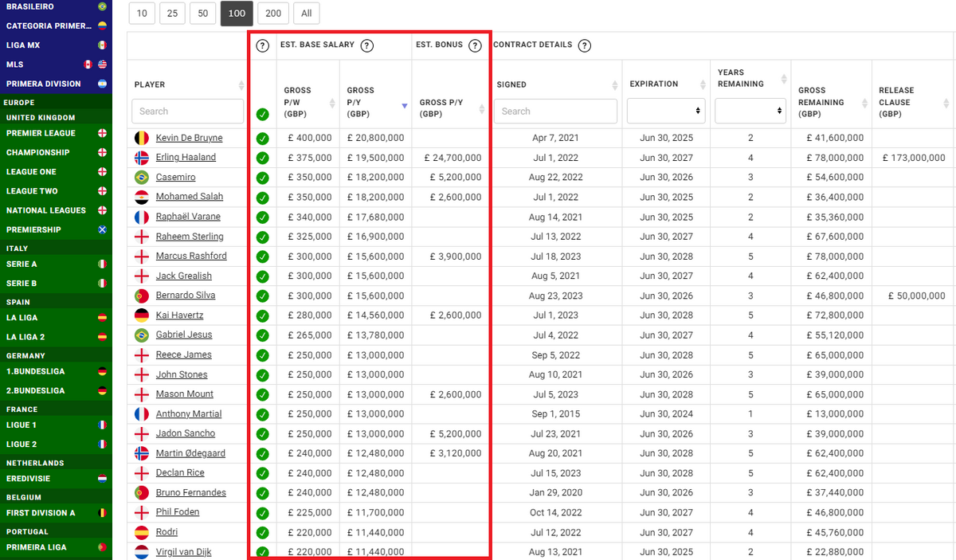Click De Bruyne's £ 20,800,000 yearly salary
The image size is (956, 560).
point(375,138)
